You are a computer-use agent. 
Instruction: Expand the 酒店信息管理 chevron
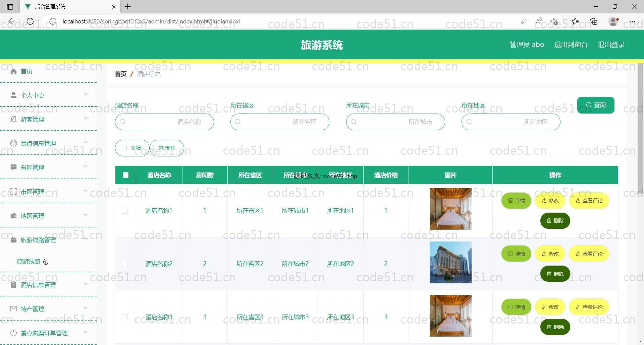(86, 284)
